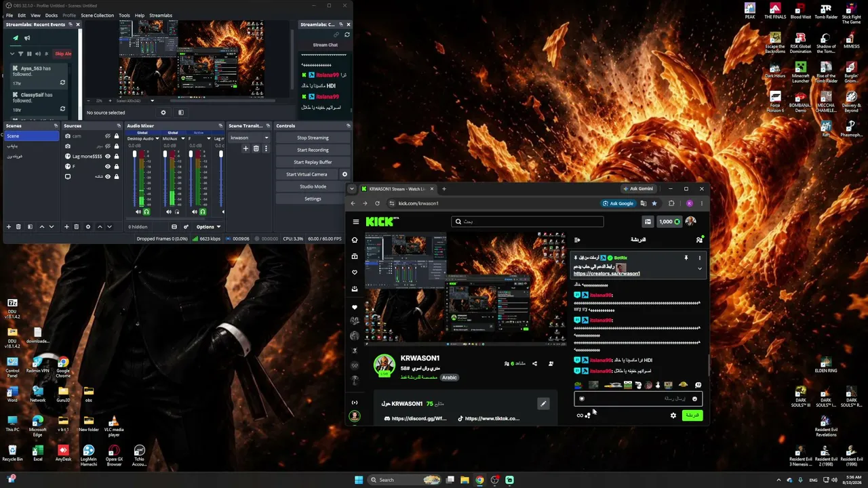Click Start Replay Buffer button

coord(313,162)
